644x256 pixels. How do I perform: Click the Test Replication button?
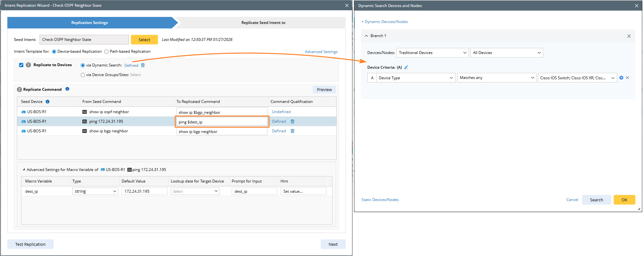point(30,244)
